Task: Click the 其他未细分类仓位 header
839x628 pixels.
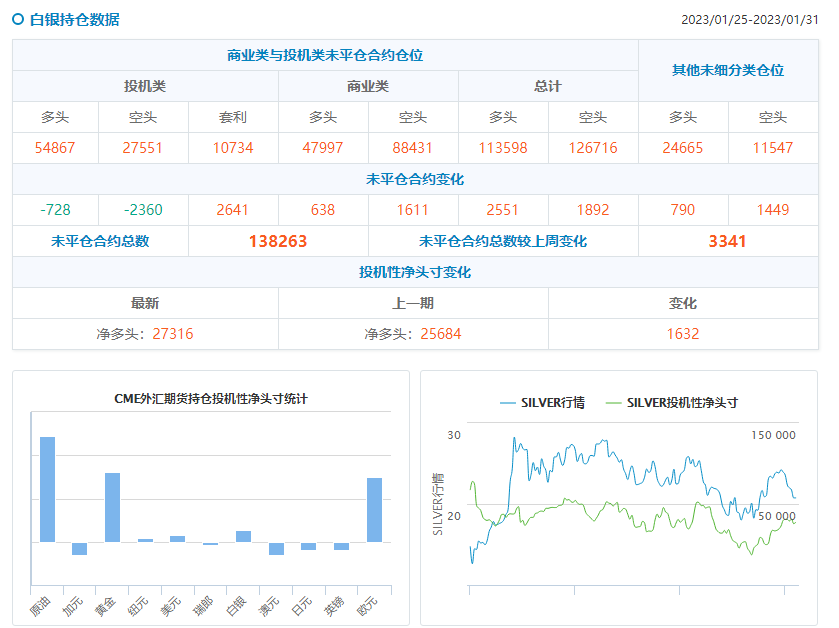Action: (728, 71)
